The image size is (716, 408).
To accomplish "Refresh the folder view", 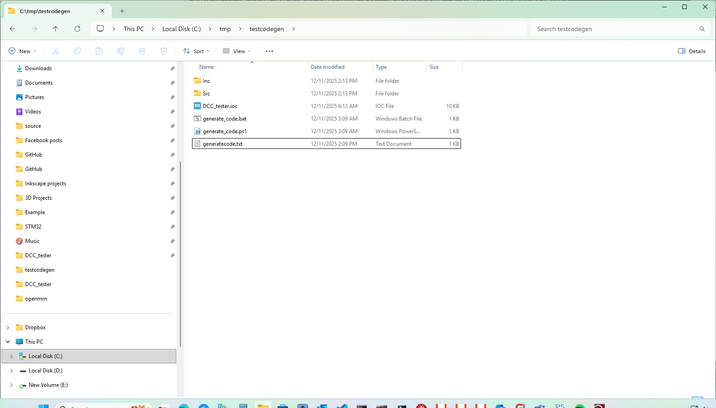I will click(x=77, y=29).
